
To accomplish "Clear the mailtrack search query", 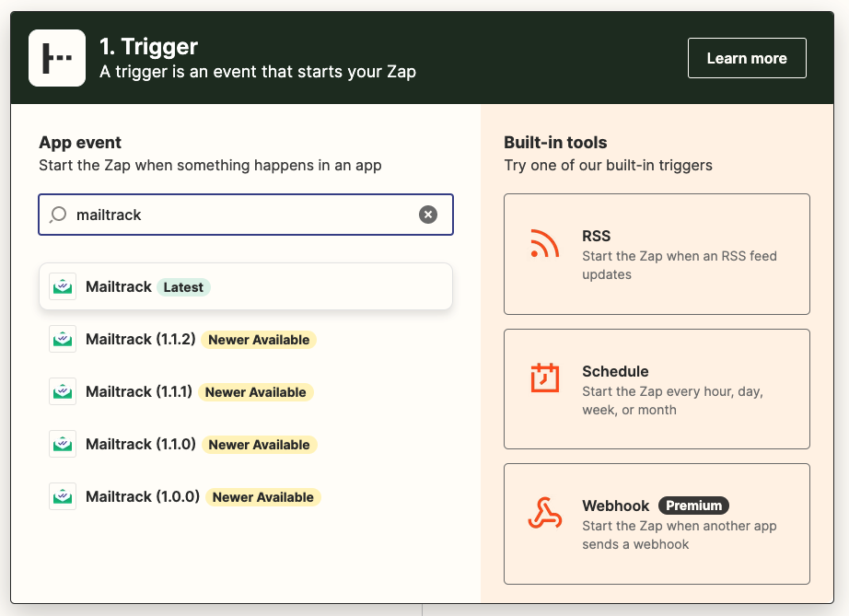I will 428,215.
